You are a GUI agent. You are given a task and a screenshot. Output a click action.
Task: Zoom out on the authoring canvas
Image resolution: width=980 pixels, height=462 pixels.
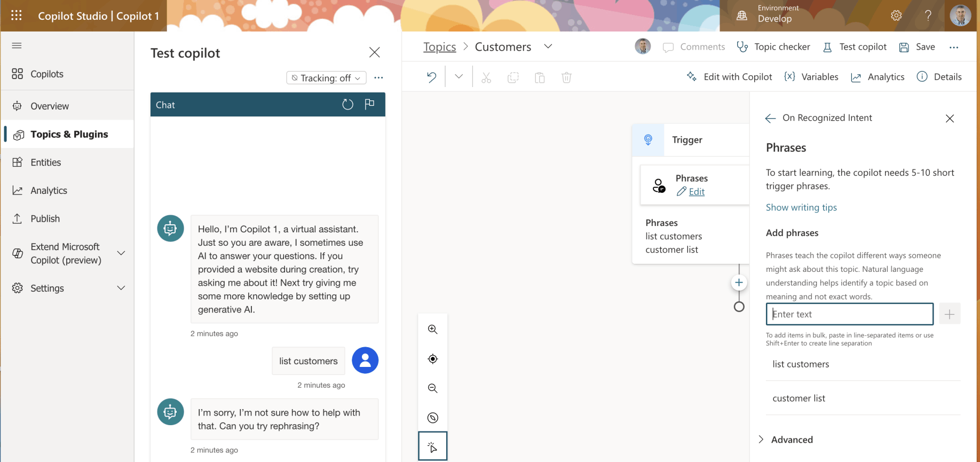433,388
